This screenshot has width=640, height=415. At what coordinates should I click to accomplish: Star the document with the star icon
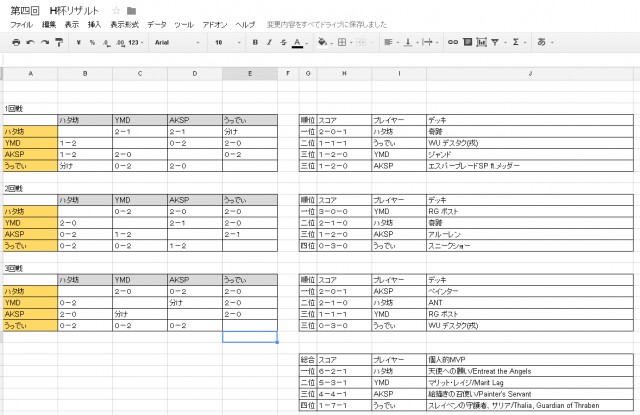click(x=116, y=11)
